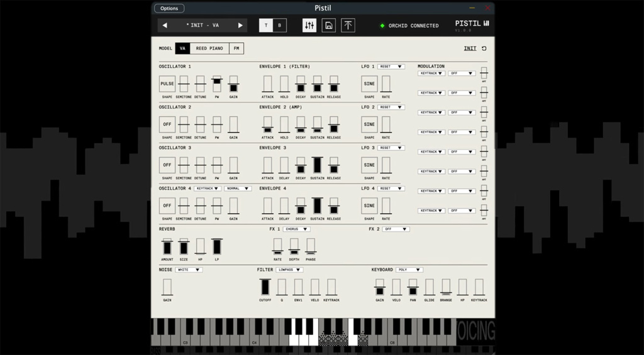644x355 pixels.
Task: Open the Keyboard POLY mode dropdown
Action: (x=409, y=270)
